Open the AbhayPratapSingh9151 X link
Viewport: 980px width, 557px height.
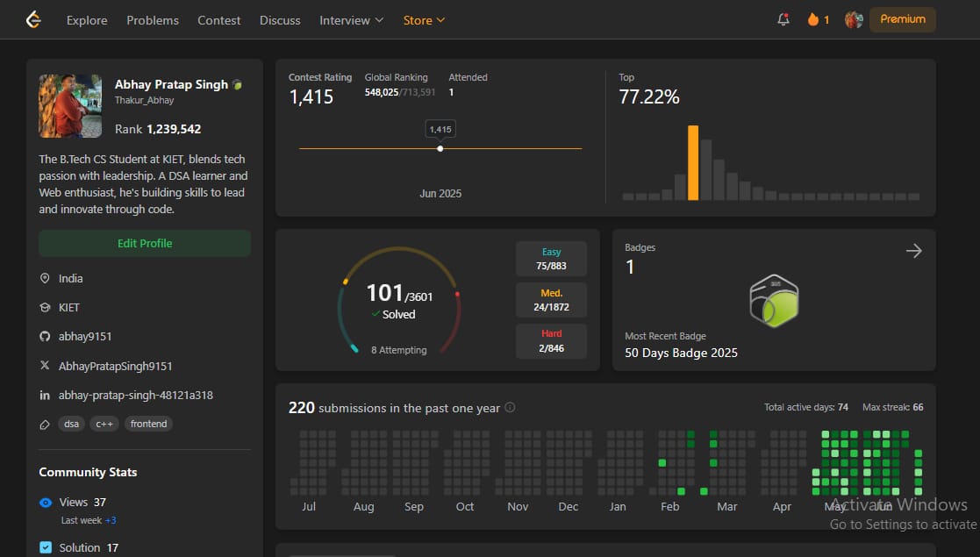coord(116,366)
